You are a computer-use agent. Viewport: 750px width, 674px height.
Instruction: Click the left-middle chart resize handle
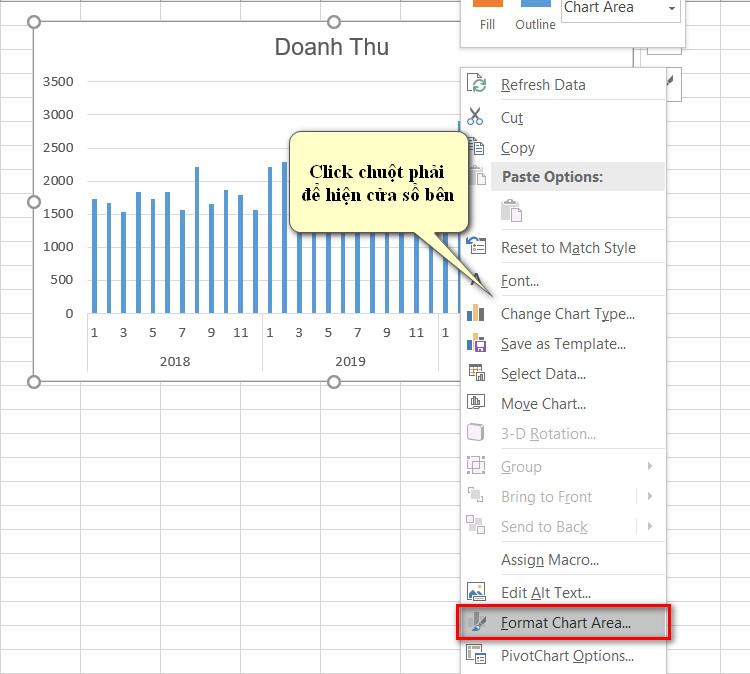pos(34,202)
